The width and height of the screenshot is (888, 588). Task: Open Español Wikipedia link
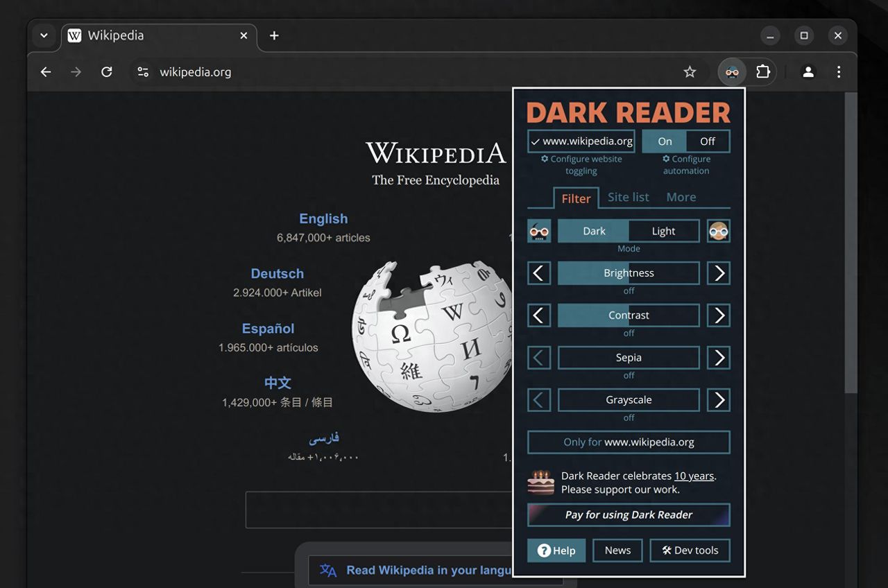268,329
